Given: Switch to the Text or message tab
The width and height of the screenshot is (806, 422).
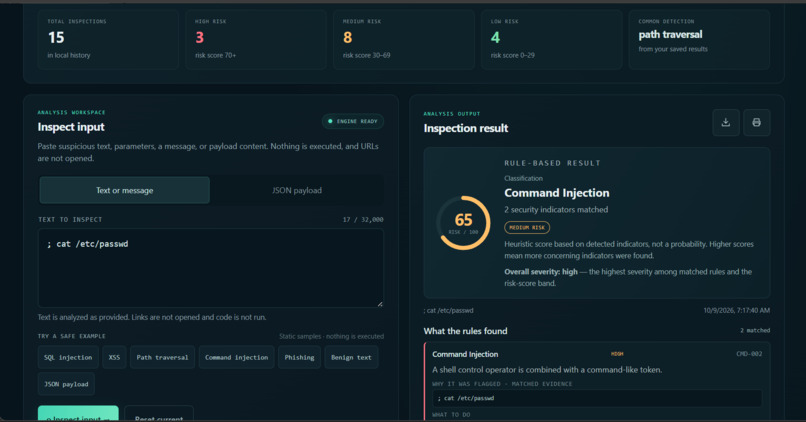Looking at the screenshot, I should pos(124,190).
